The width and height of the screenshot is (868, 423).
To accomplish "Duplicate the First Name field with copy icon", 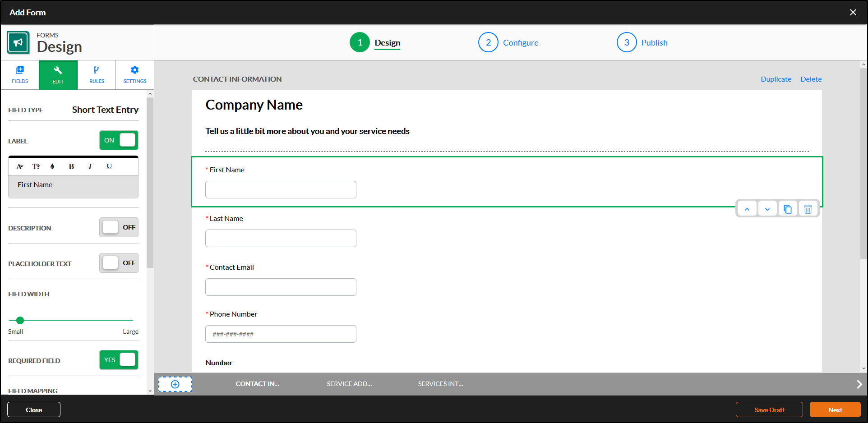I will point(788,209).
